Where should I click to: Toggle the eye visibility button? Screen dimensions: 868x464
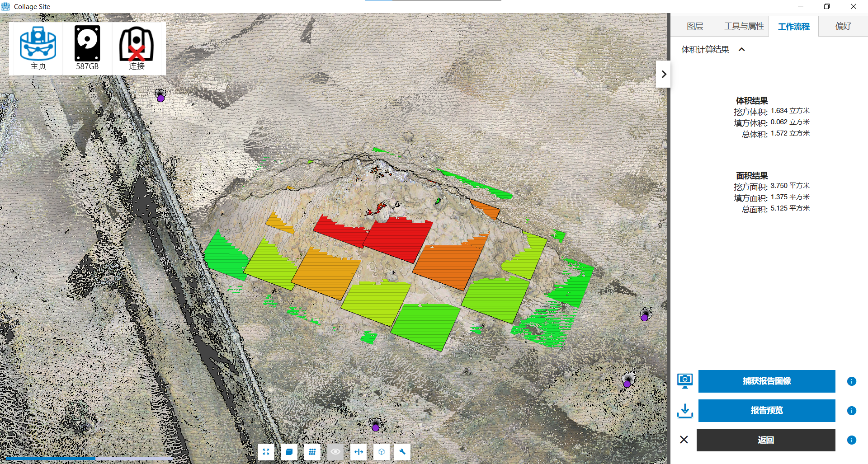coord(335,451)
